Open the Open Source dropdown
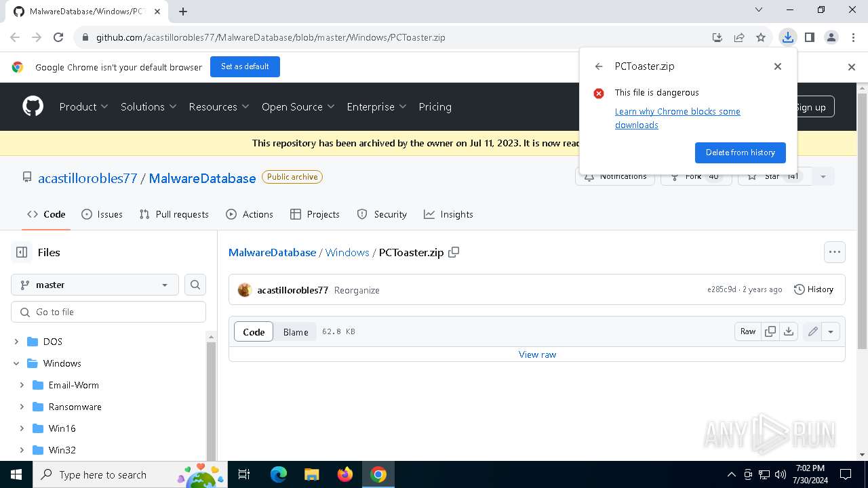This screenshot has width=868, height=488. point(298,106)
